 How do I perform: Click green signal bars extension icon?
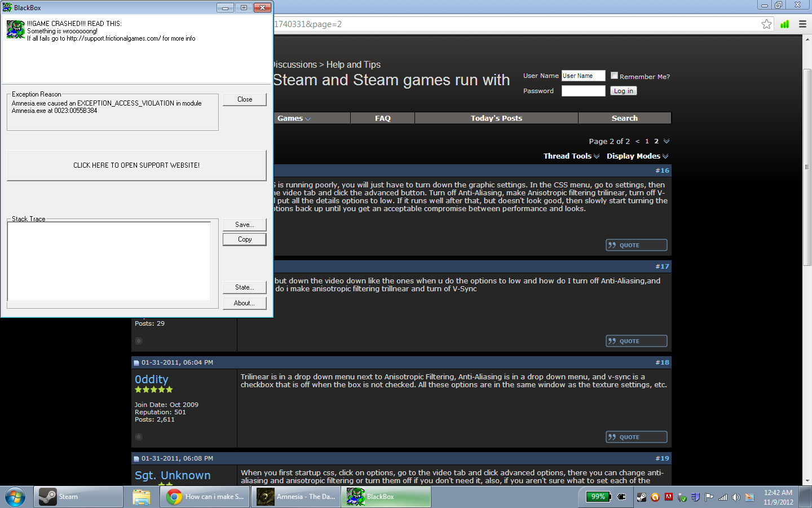784,24
